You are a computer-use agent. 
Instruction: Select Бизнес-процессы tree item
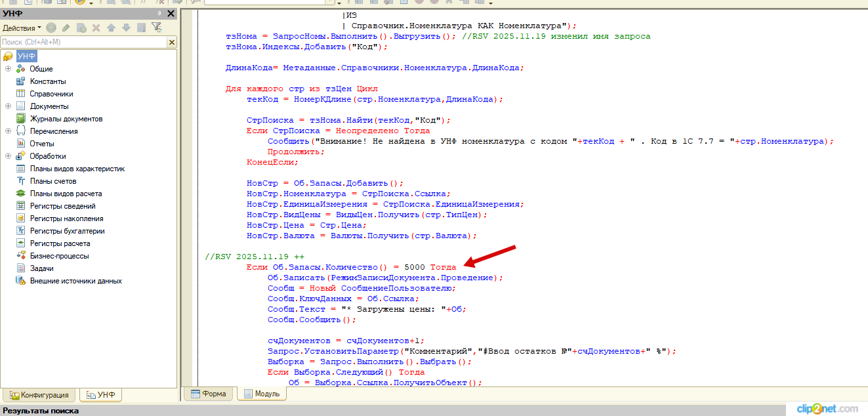point(59,256)
